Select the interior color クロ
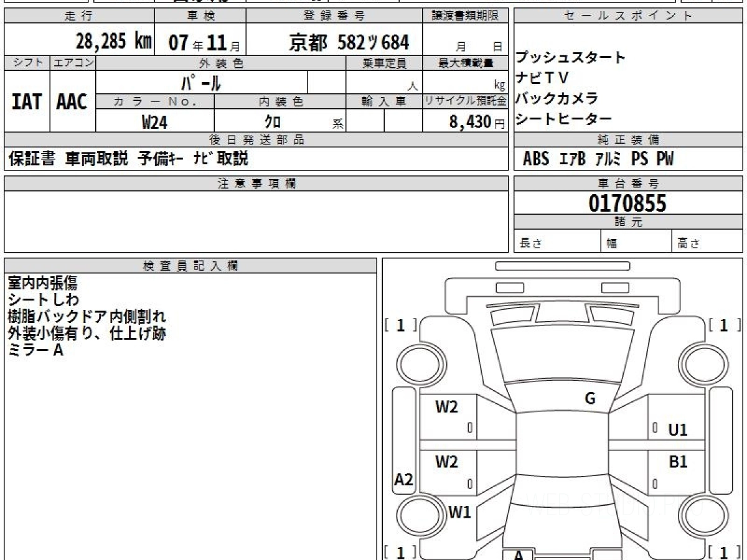The width and height of the screenshot is (747, 560). point(273,122)
